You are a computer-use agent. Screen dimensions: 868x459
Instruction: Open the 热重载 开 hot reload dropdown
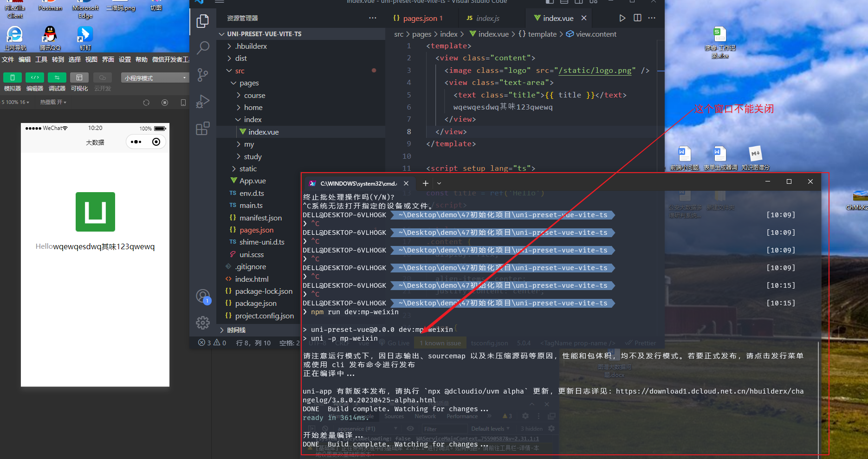click(53, 102)
